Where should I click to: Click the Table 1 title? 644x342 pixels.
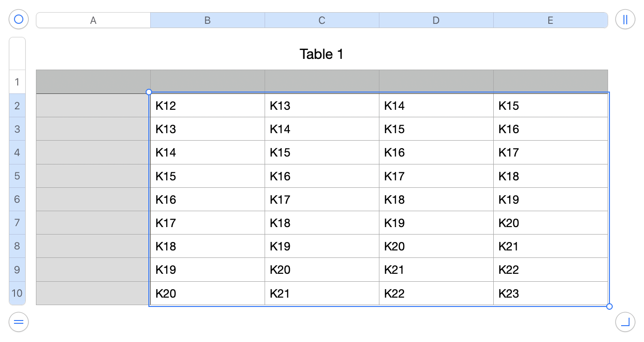tap(322, 54)
